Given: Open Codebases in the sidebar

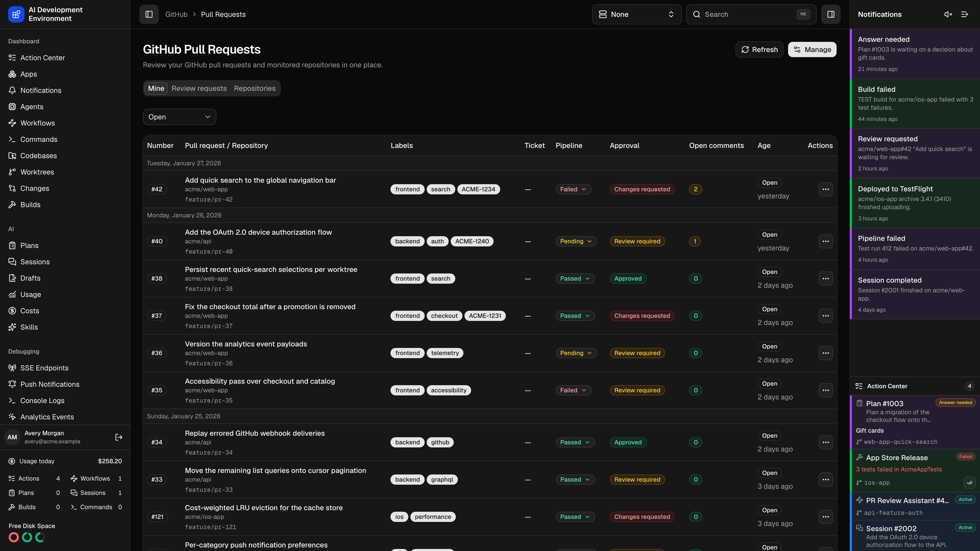Looking at the screenshot, I should tap(65, 156).
